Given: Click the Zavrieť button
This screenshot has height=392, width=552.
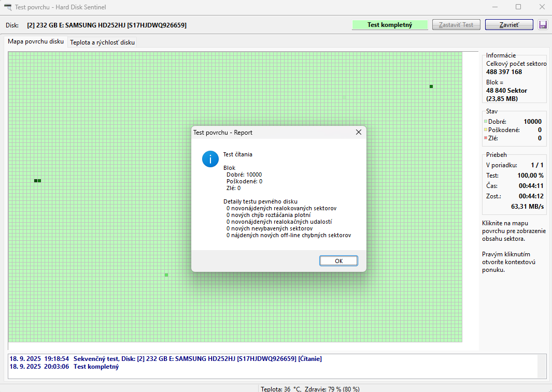Looking at the screenshot, I should tap(509, 25).
